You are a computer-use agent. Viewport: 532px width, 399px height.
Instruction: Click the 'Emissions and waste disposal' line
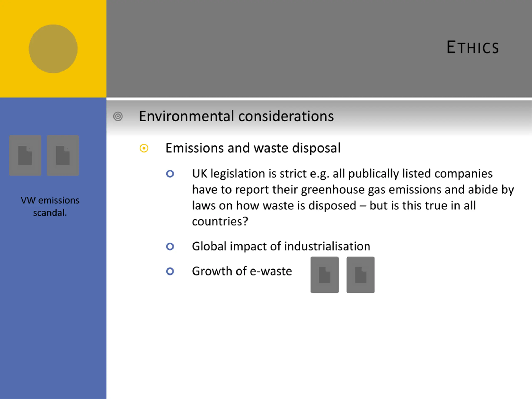tap(253, 148)
